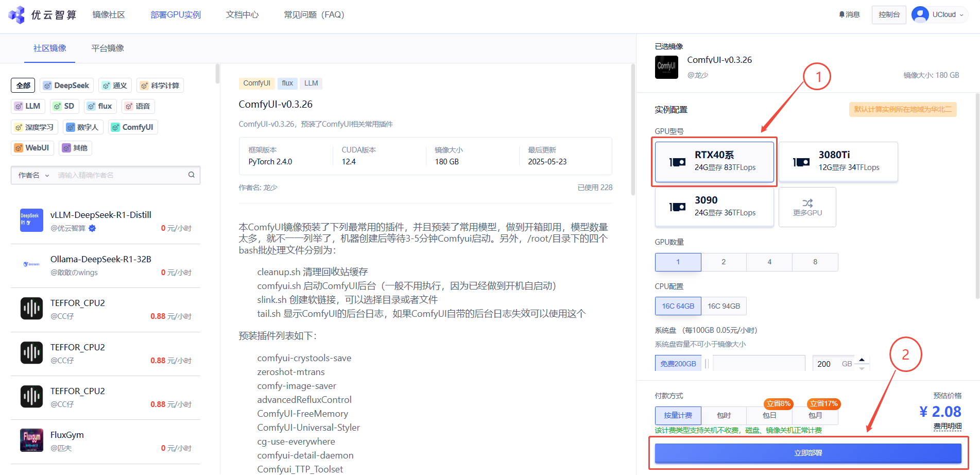Set GPU quantity to 2

(x=724, y=262)
